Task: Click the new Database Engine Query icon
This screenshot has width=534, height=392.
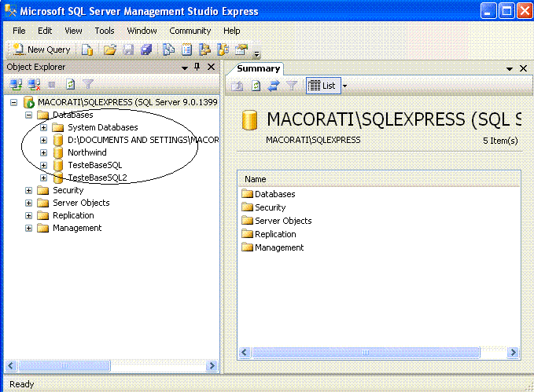Action: [87, 49]
